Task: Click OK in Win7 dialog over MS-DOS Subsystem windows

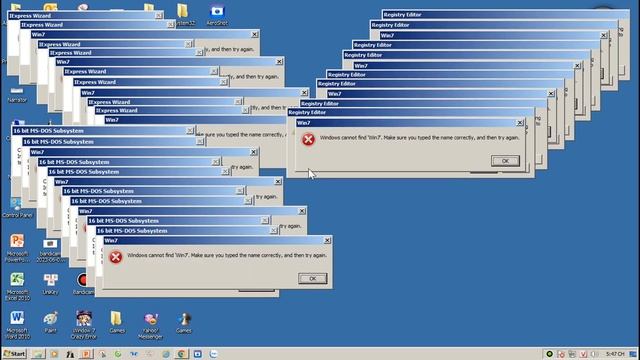Action: coord(313,278)
